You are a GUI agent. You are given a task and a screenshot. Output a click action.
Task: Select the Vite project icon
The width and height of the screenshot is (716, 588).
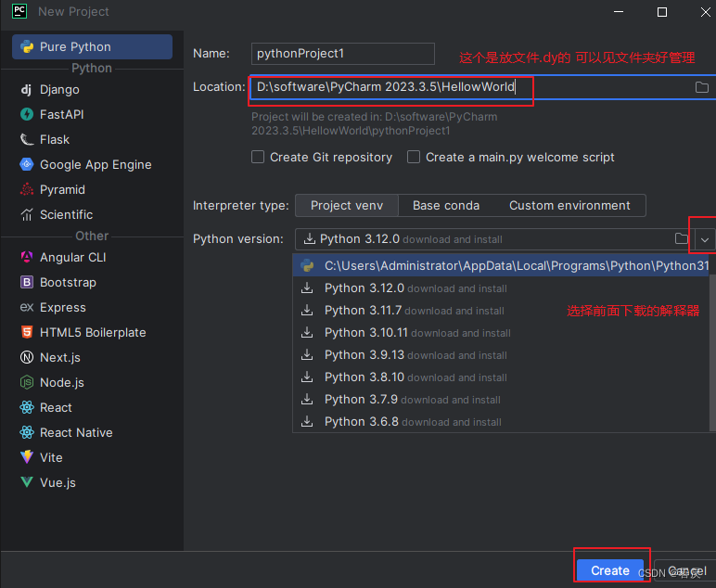[x=27, y=457]
